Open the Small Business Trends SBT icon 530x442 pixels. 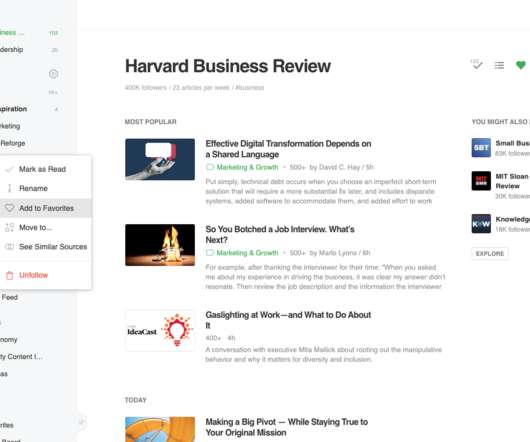tap(481, 148)
